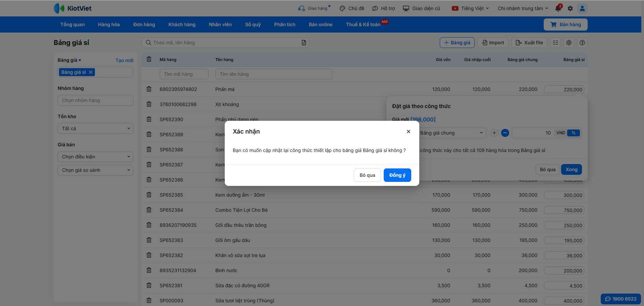
Task: Click the header trash icon
Action: point(149,59)
